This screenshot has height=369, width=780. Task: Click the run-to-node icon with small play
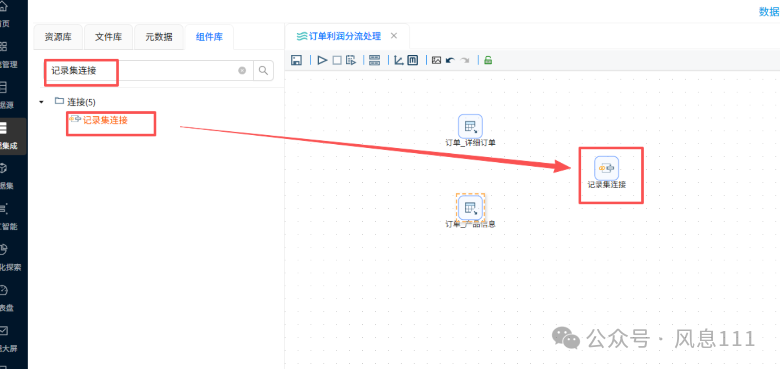click(x=351, y=60)
